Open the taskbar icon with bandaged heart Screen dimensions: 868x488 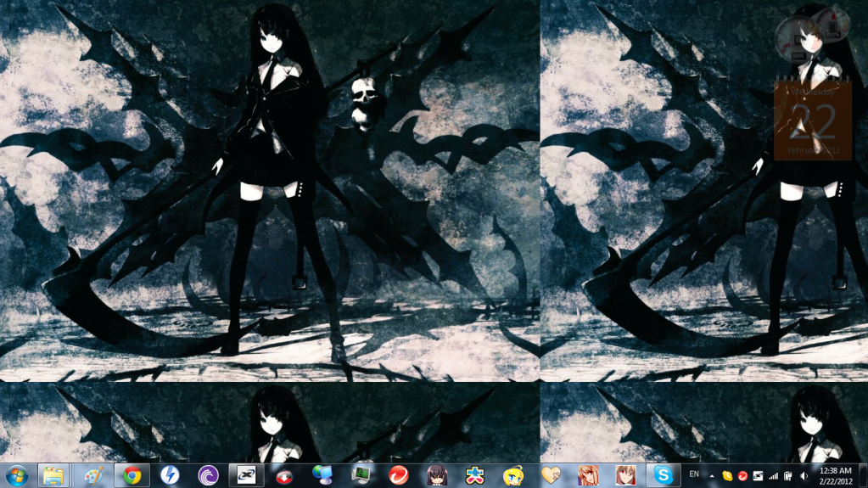pos(552,475)
